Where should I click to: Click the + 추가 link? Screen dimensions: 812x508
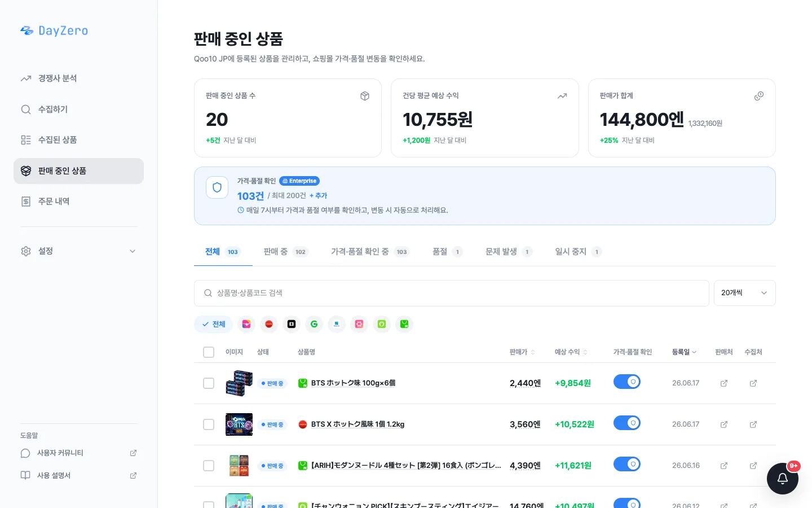click(x=318, y=196)
